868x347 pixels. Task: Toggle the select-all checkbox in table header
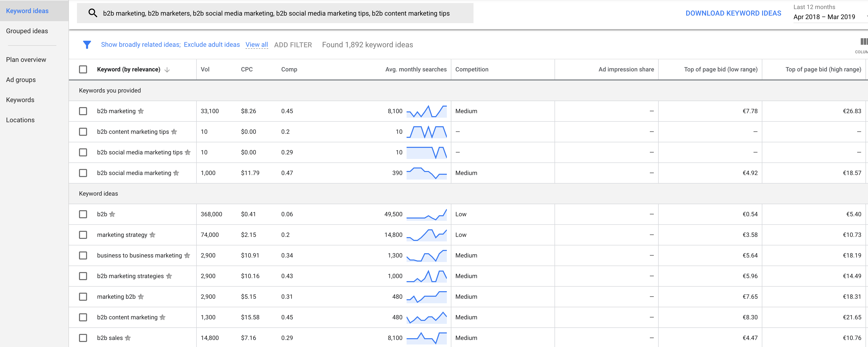click(83, 69)
